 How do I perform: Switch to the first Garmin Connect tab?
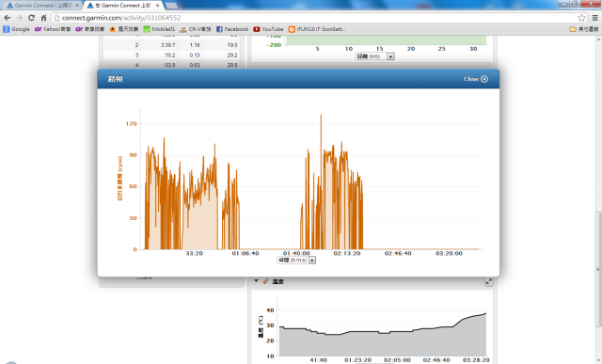42,6
